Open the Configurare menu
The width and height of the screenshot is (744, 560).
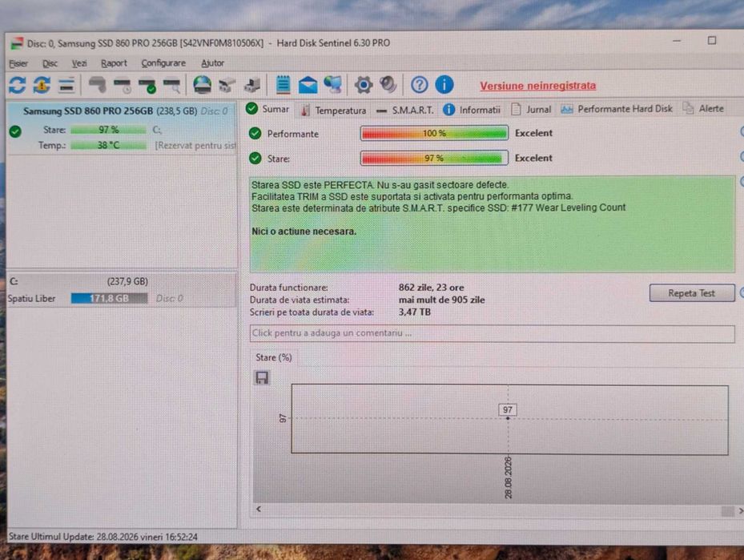coord(163,63)
